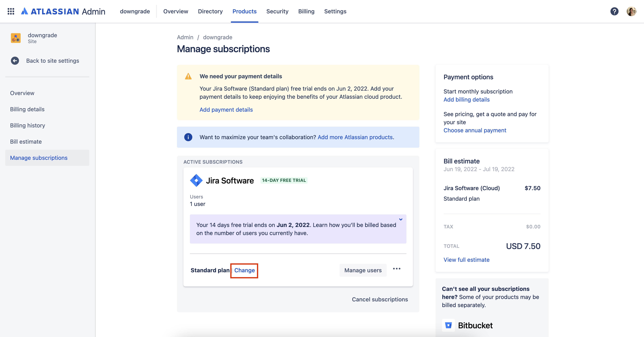The height and width of the screenshot is (337, 644).
Task: Click Admin in the breadcrumb
Action: [185, 37]
